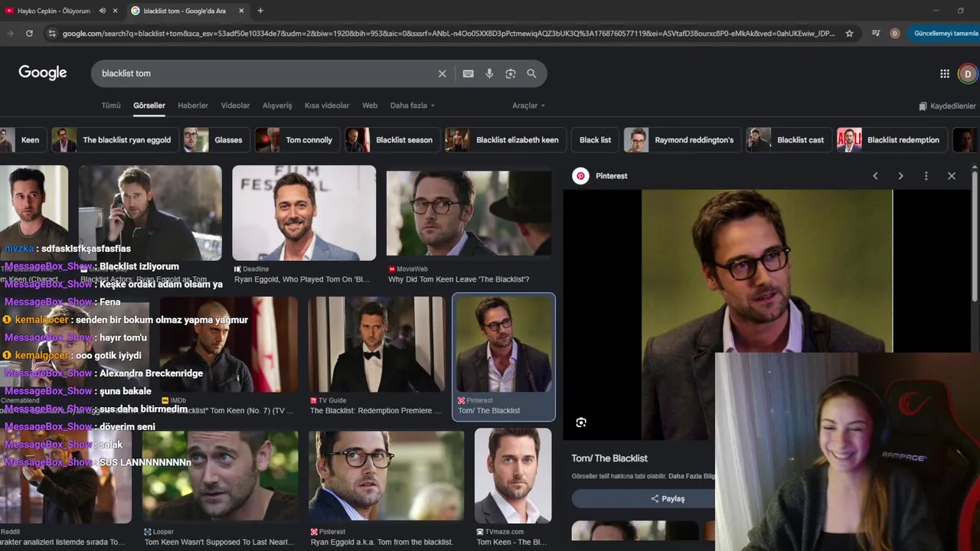Image resolution: width=980 pixels, height=551 pixels.
Task: Bookmark this page with star icon
Action: [849, 33]
